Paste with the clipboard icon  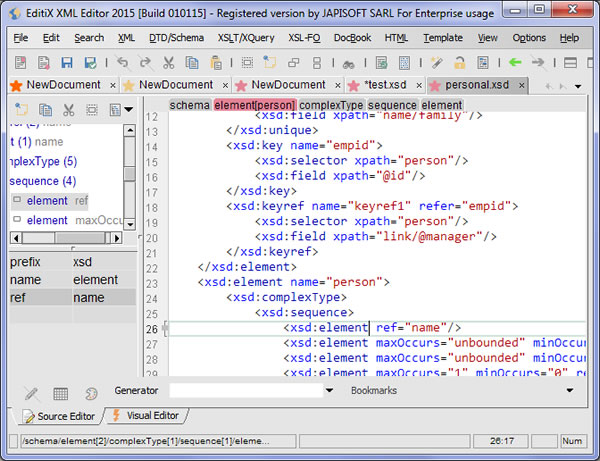216,62
